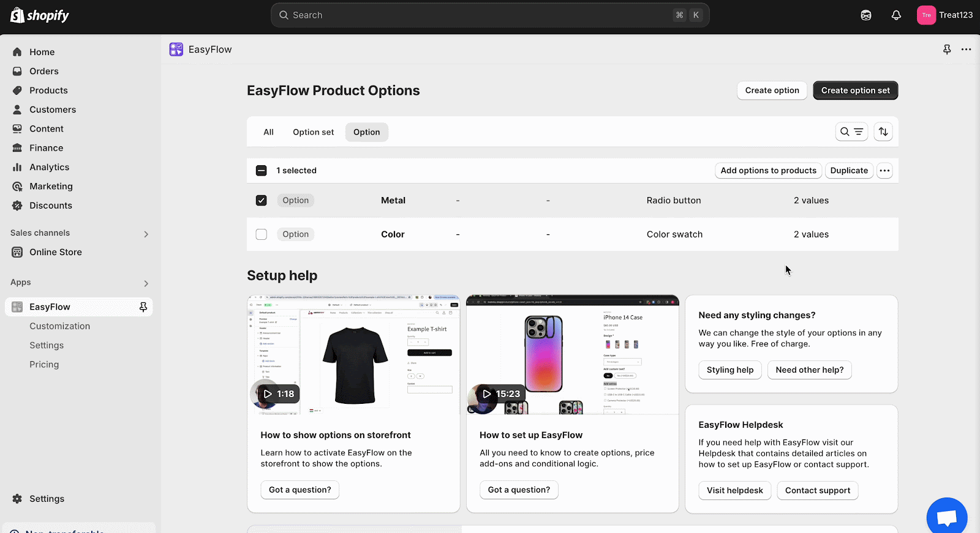The width and height of the screenshot is (980, 533).
Task: Play the 15:23 EasyFlow setup video
Action: tap(501, 394)
